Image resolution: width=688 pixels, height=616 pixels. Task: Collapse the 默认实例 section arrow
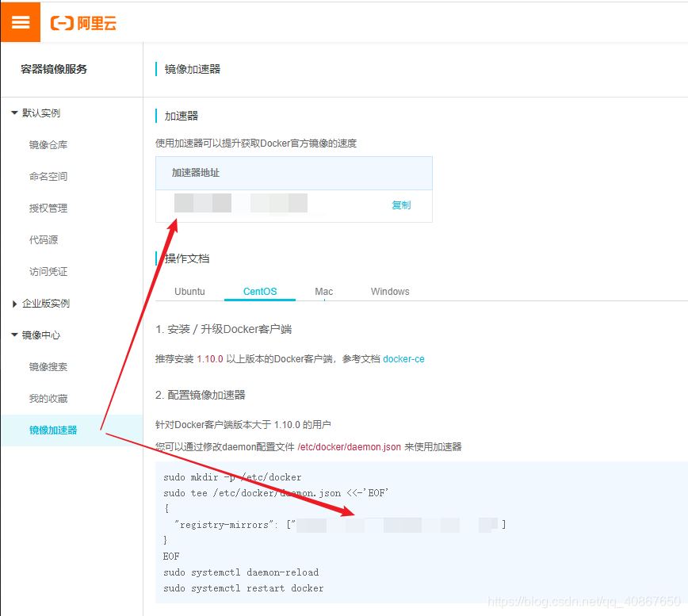pos(14,113)
